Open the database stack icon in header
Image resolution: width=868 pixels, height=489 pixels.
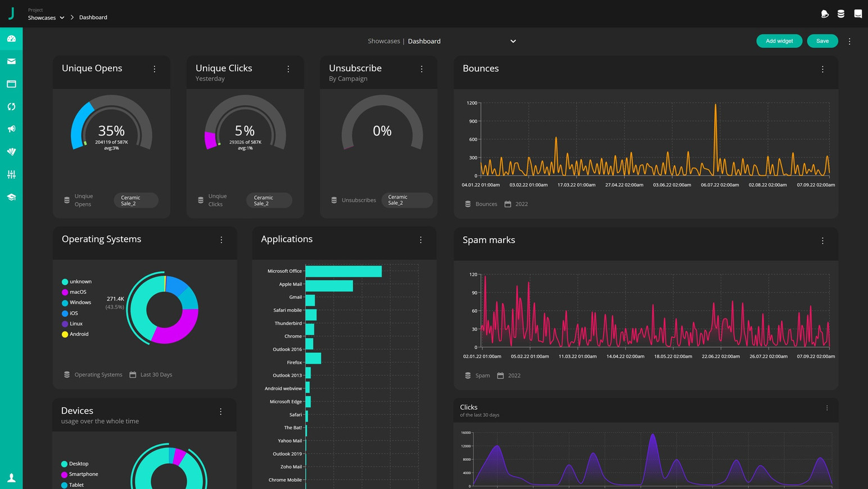click(x=841, y=14)
